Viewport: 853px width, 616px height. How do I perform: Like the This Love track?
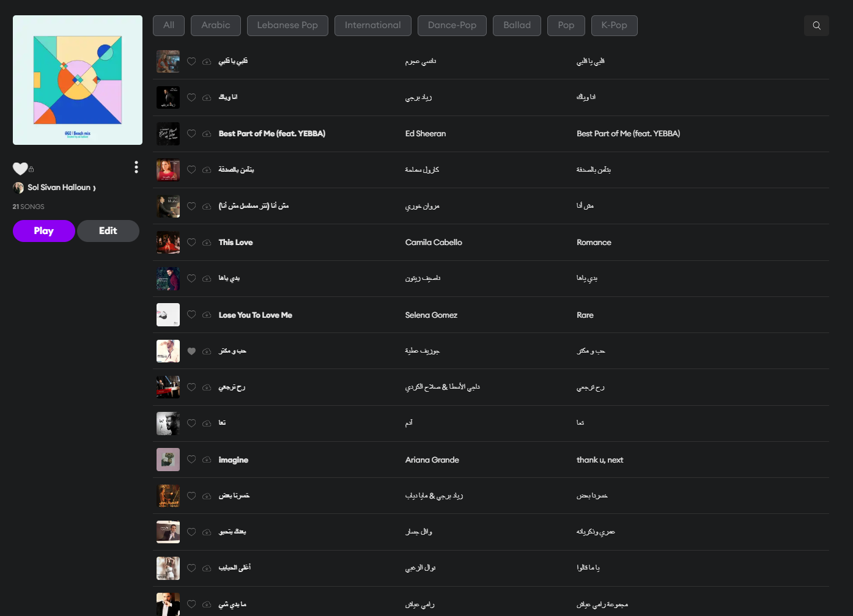point(191,243)
